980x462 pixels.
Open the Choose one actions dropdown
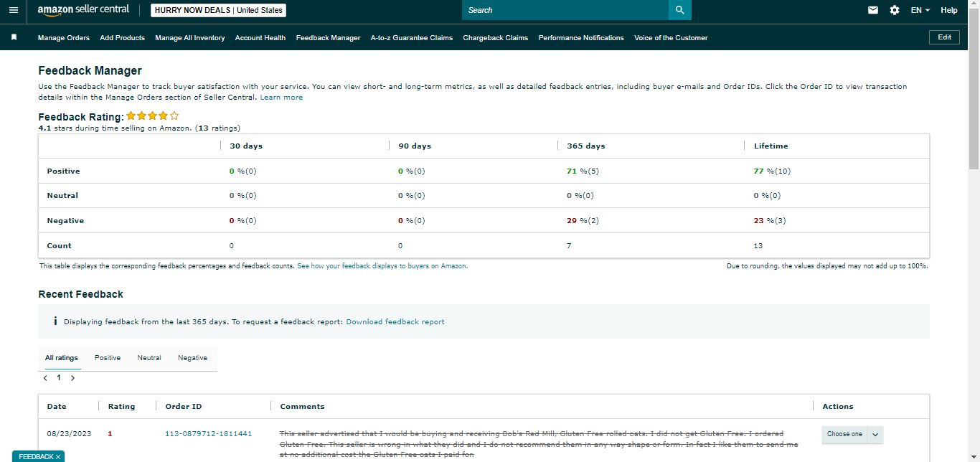[x=852, y=434]
